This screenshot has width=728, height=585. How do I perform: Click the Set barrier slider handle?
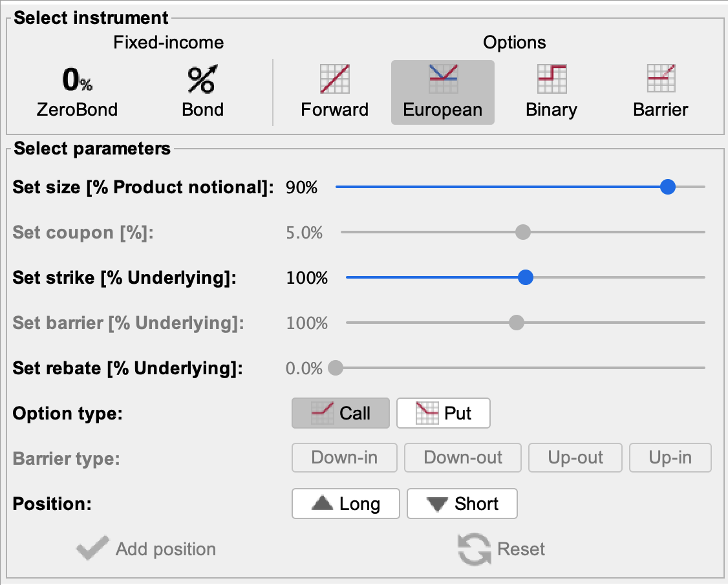[x=517, y=323]
